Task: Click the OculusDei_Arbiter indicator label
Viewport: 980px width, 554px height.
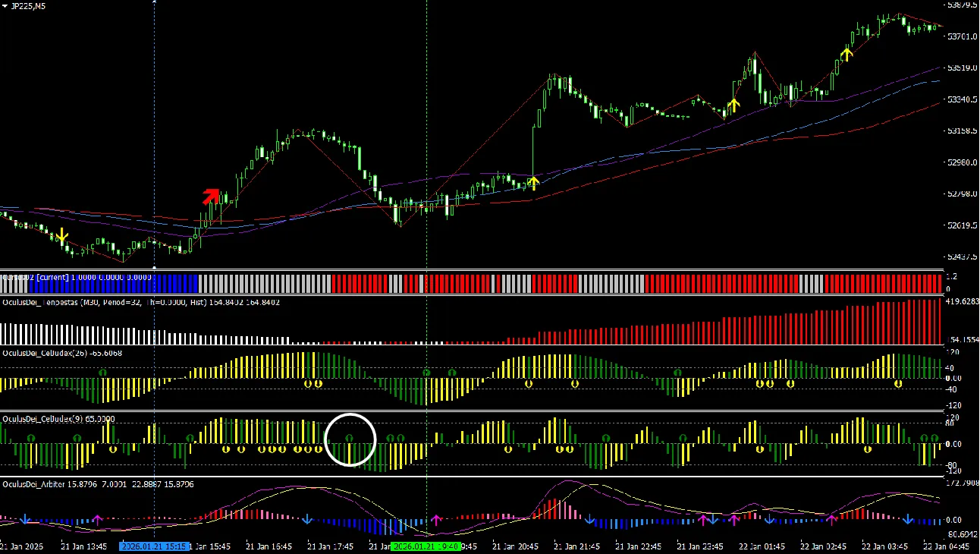Action: (x=97, y=483)
